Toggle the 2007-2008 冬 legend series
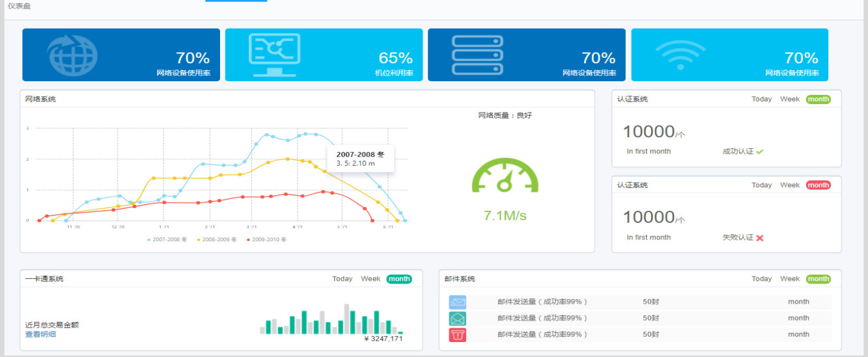Viewport: 868px width, 357px height. pos(167,239)
